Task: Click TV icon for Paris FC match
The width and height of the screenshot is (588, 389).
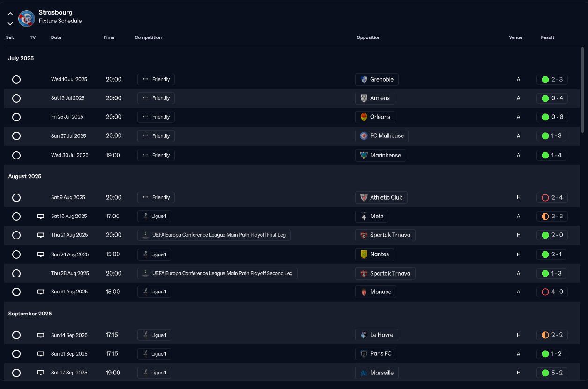Action: (x=41, y=354)
